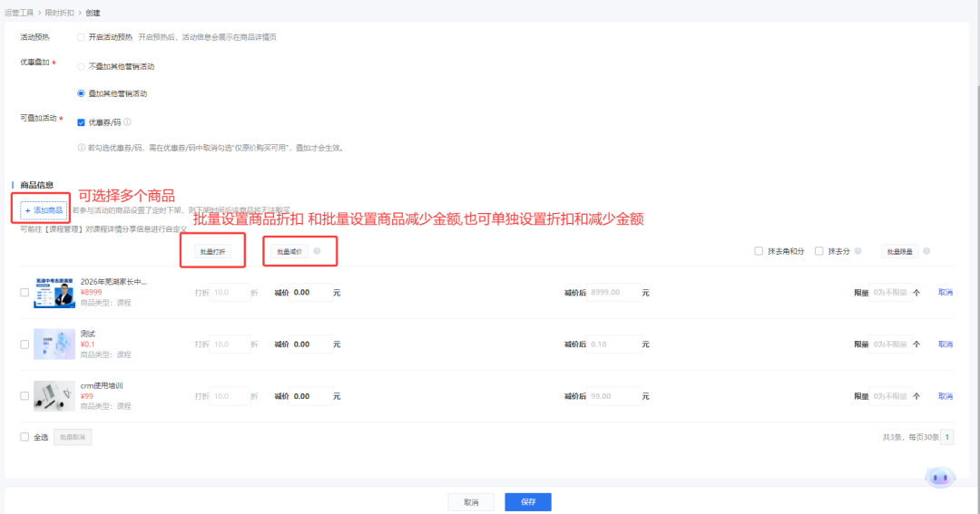Click 保存 button

(x=528, y=502)
